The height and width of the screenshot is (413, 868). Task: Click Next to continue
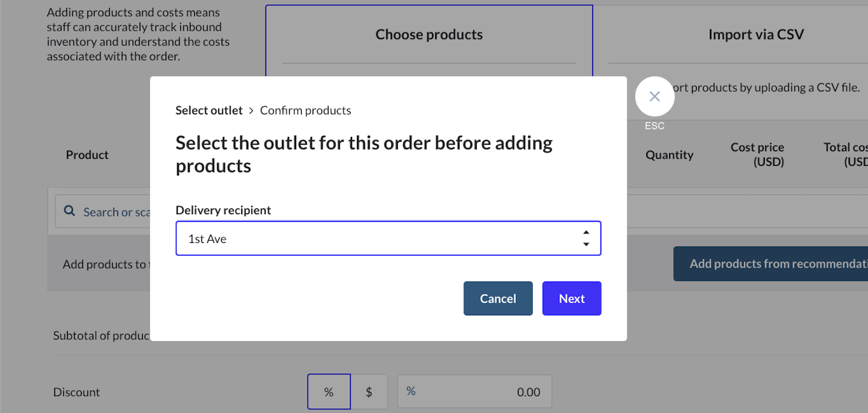tap(571, 298)
